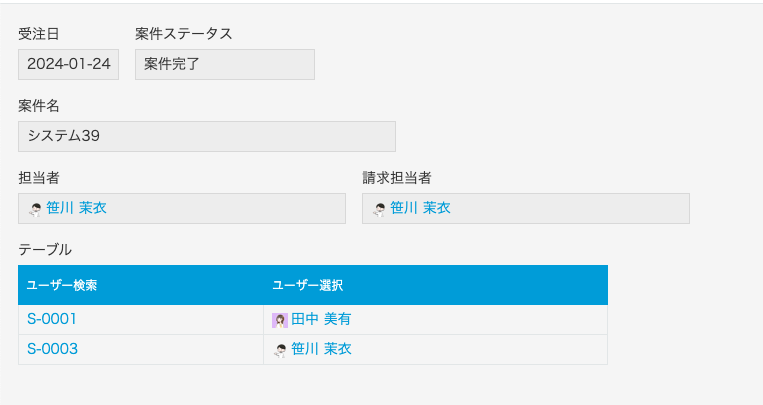Viewport: 763px width, 405px height.
Task: Open the S-0003 record link
Action: pyautogui.click(x=53, y=349)
